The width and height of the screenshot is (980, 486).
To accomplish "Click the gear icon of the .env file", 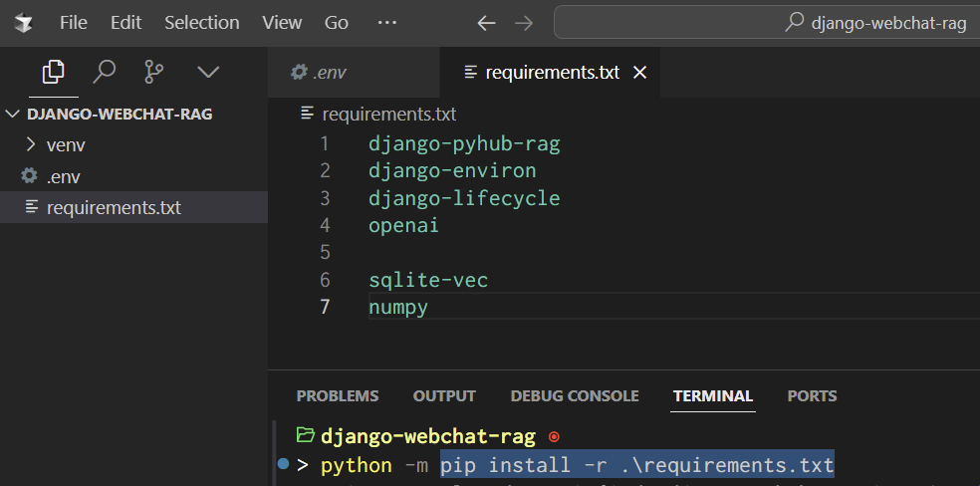I will pyautogui.click(x=29, y=175).
